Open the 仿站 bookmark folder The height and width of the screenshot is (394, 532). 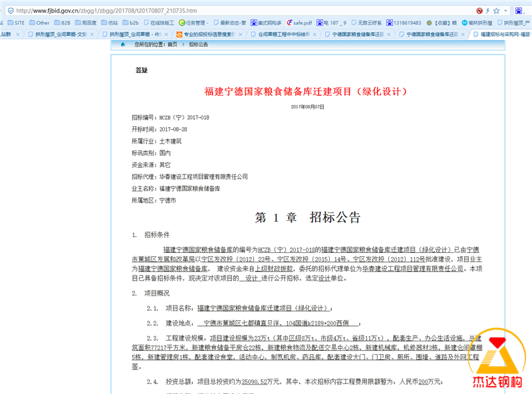tap(110, 23)
